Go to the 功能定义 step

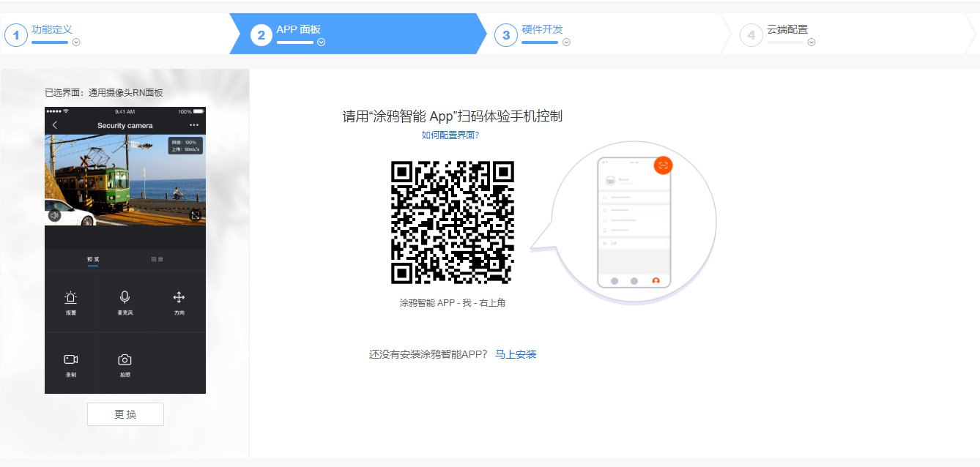[52, 29]
